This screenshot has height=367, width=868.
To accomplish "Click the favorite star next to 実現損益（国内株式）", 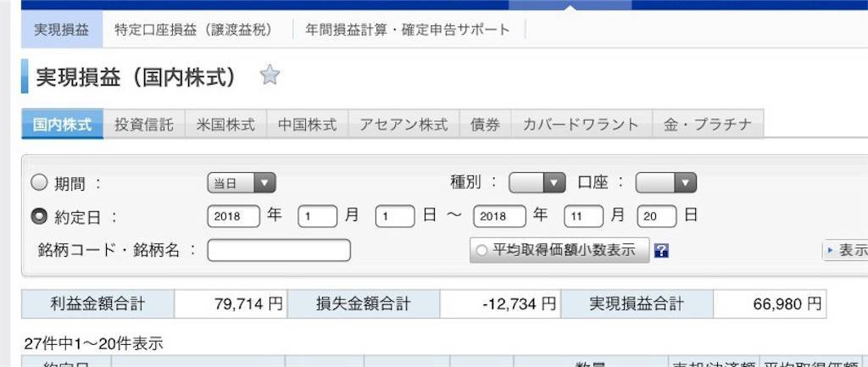I will tap(270, 75).
